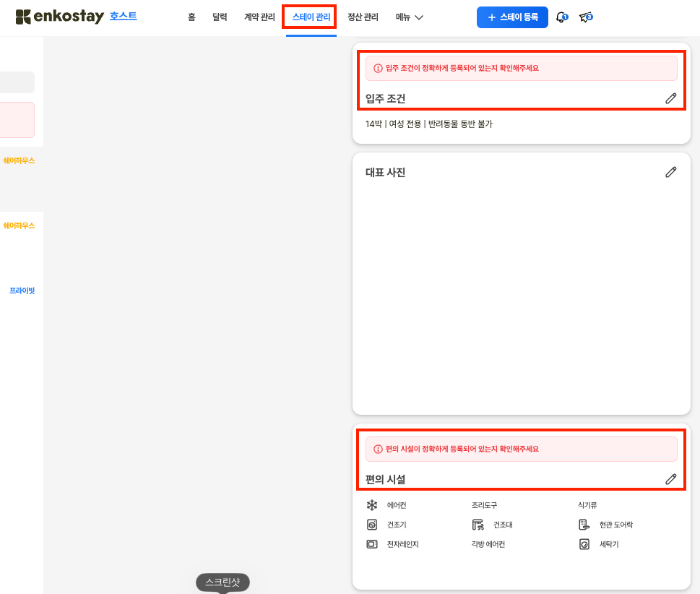The image size is (700, 594).
Task: Click the 에어컨 snowflake icon
Action: pyautogui.click(x=372, y=505)
